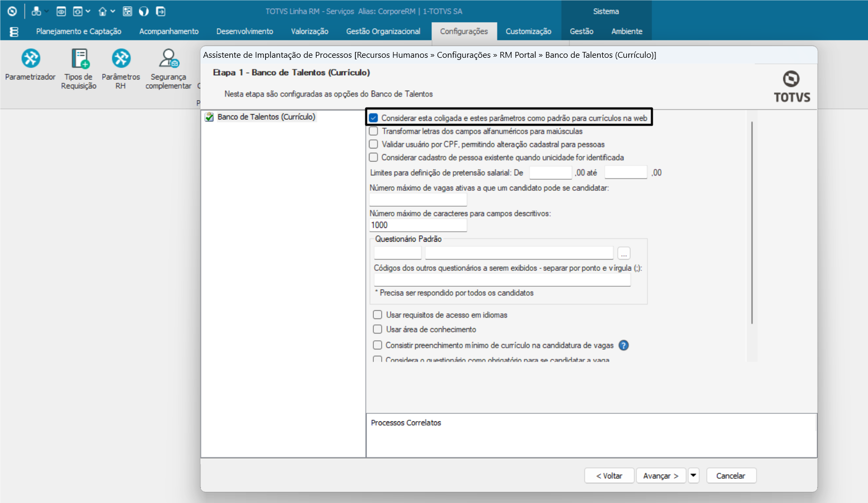Open the four-tile grid icon
The width and height of the screenshot is (868, 503).
click(127, 11)
